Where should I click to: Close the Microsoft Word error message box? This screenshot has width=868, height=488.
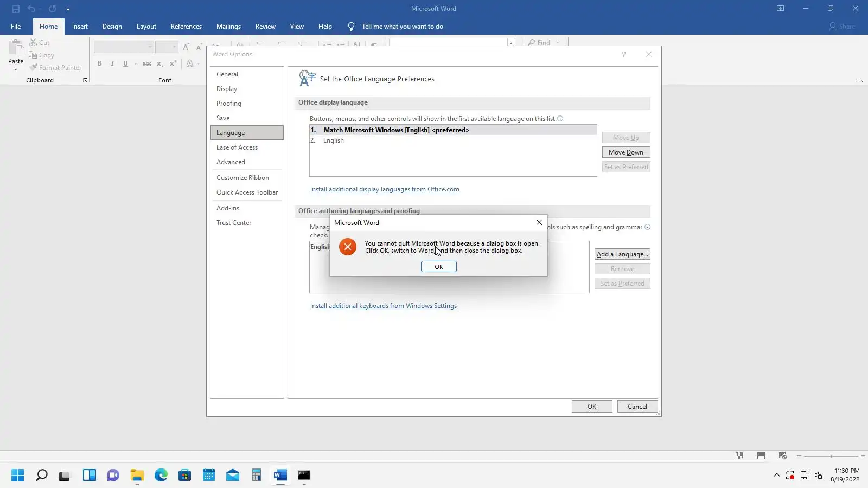tap(539, 222)
